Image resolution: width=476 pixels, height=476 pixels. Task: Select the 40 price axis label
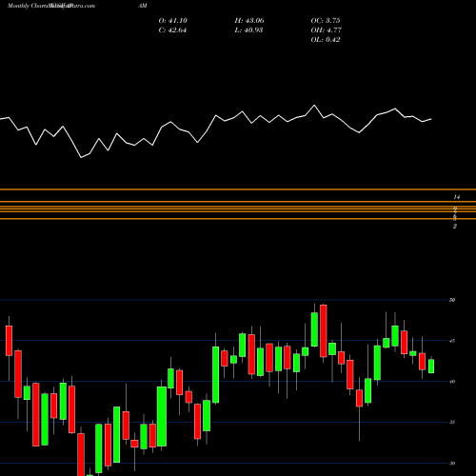452,382
